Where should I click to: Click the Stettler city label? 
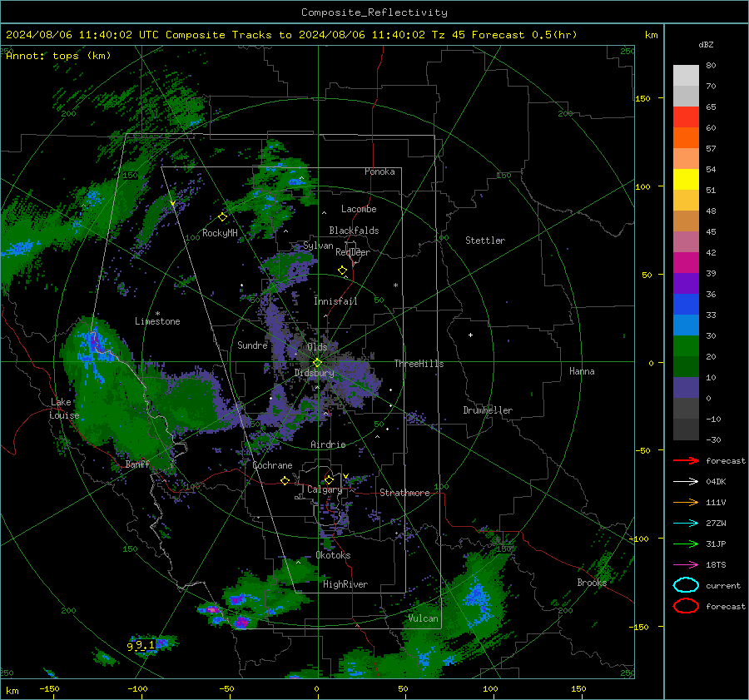485,241
